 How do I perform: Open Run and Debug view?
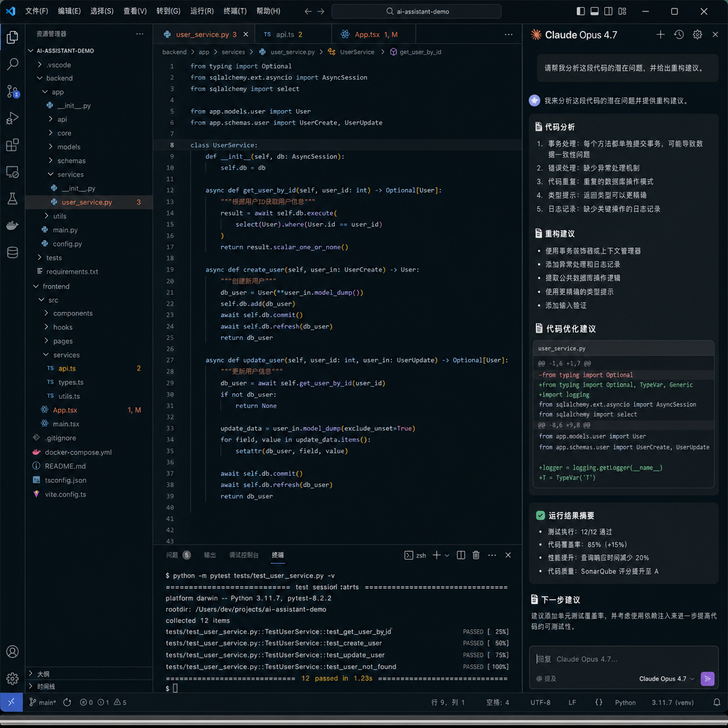pyautogui.click(x=13, y=119)
